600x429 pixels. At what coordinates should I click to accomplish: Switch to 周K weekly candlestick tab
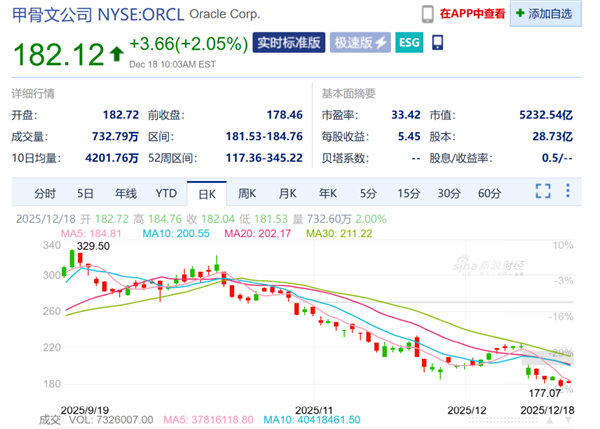tap(246, 193)
